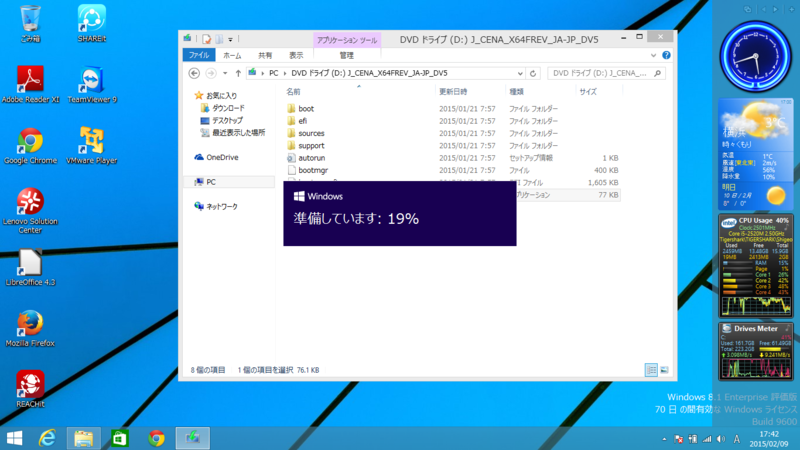Open the Recycle Bin desktop icon
Screen dimensions: 800x450
click(x=30, y=23)
